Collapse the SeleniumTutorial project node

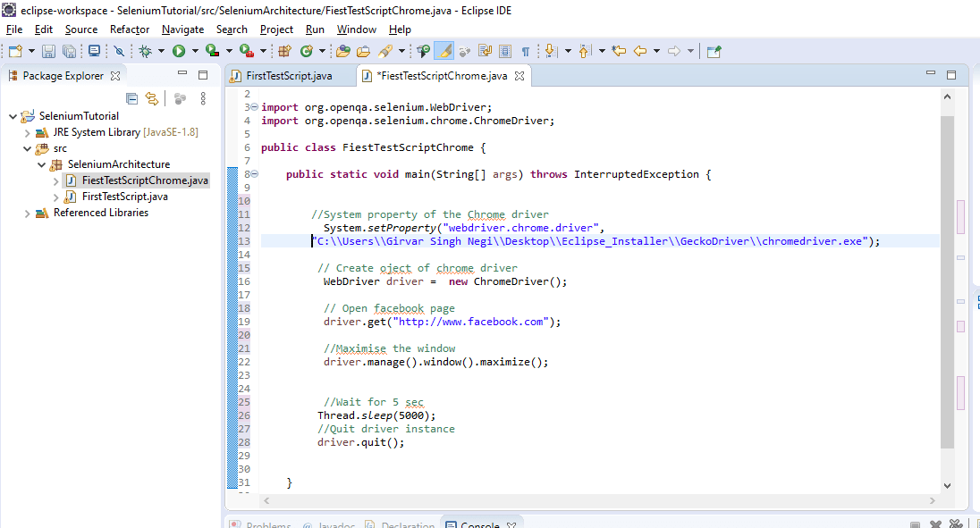13,116
